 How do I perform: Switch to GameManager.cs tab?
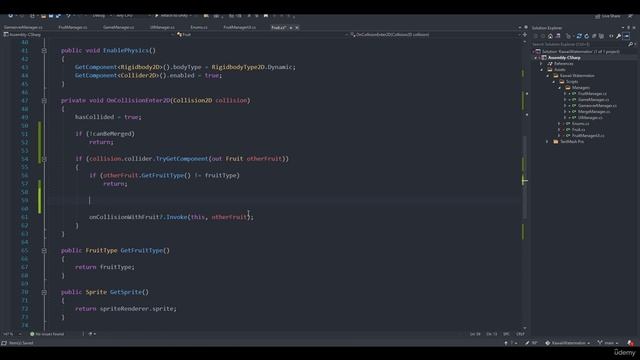point(119,27)
